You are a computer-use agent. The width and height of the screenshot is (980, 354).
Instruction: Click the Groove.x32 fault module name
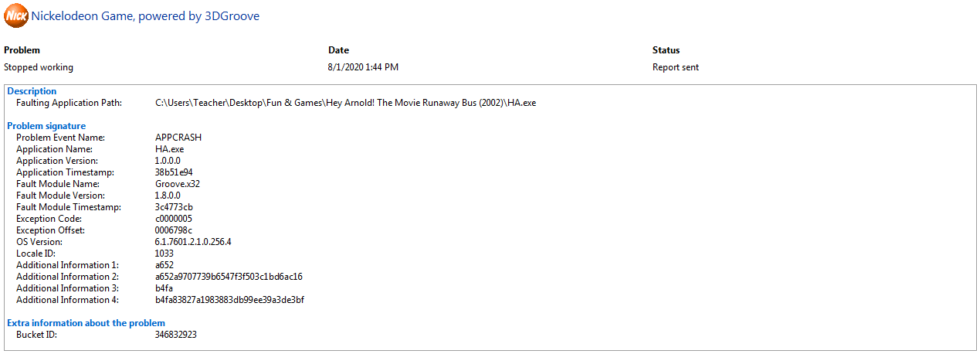pyautogui.click(x=178, y=184)
